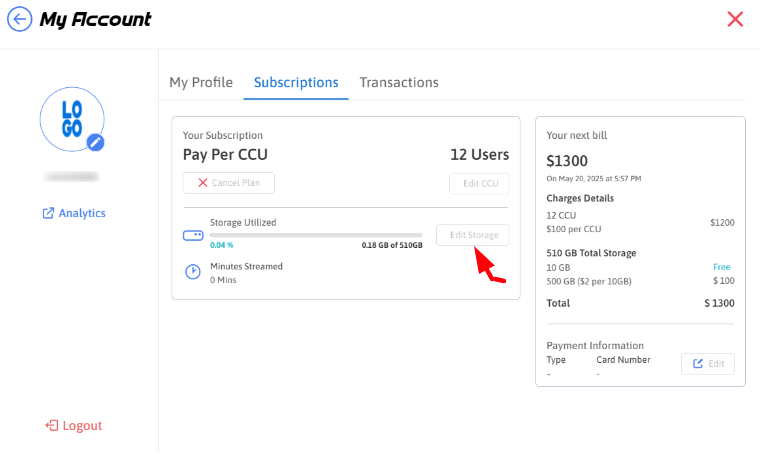Click the storage drive icon beside Storage Utilized
760x456 pixels.
(193, 236)
